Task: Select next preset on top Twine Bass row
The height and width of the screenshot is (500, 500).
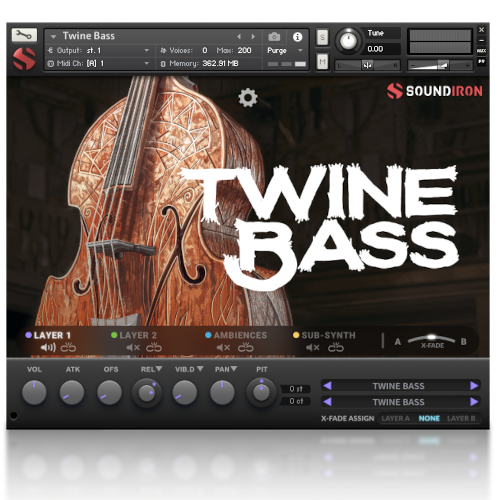Action: coord(474,386)
